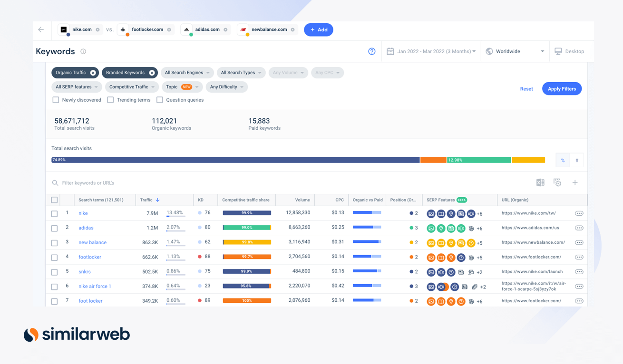
Task: Open the new balance keyword link
Action: 92,242
